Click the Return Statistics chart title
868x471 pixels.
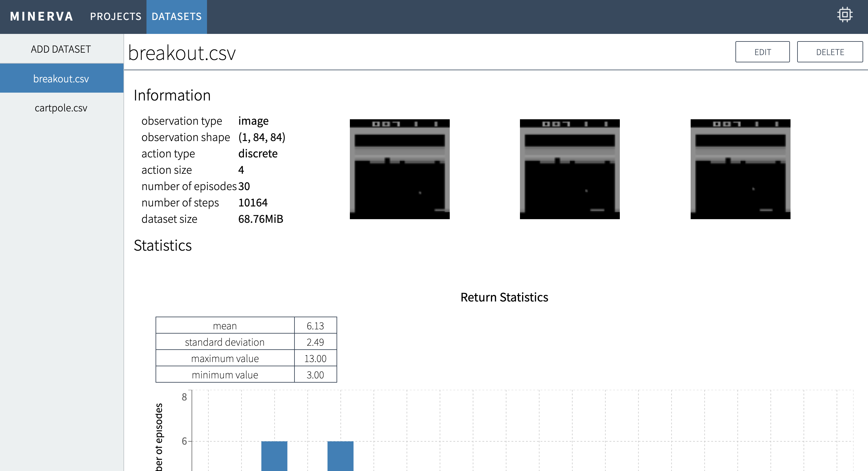[x=504, y=297]
